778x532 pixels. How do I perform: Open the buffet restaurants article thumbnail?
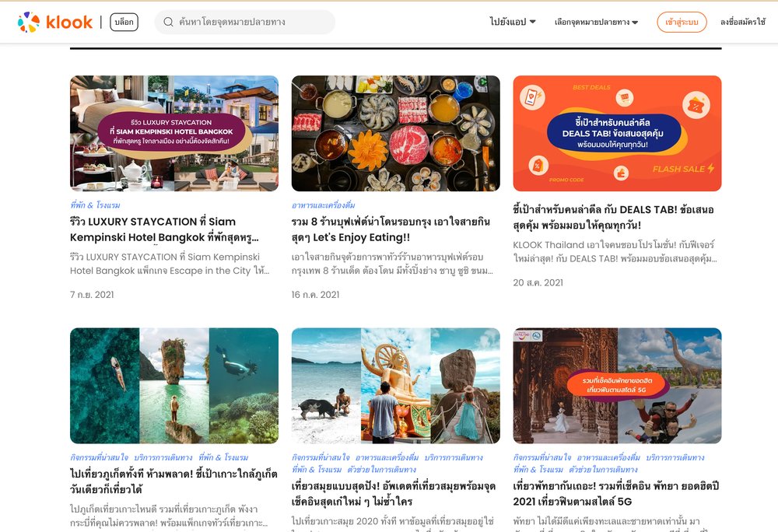[395, 133]
